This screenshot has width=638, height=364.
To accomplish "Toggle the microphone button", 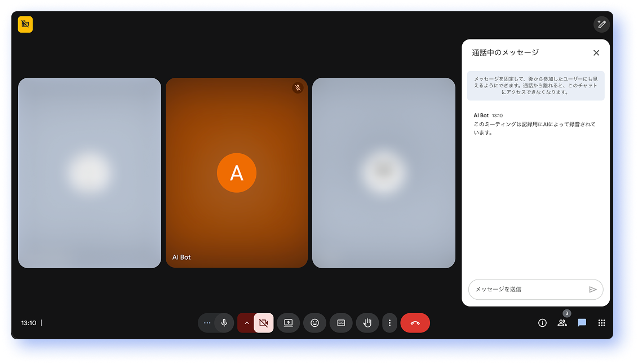I will [x=224, y=323].
